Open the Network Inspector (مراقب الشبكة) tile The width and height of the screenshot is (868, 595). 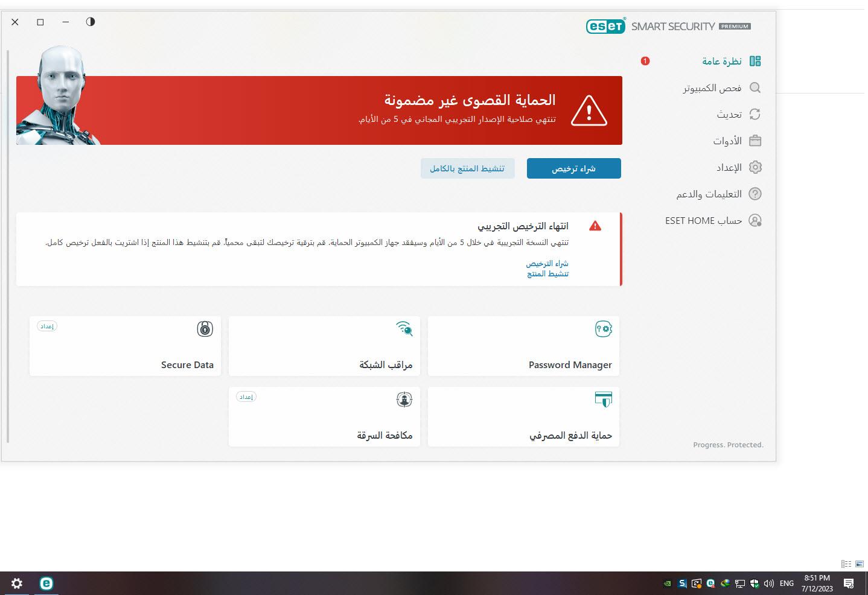click(x=324, y=346)
